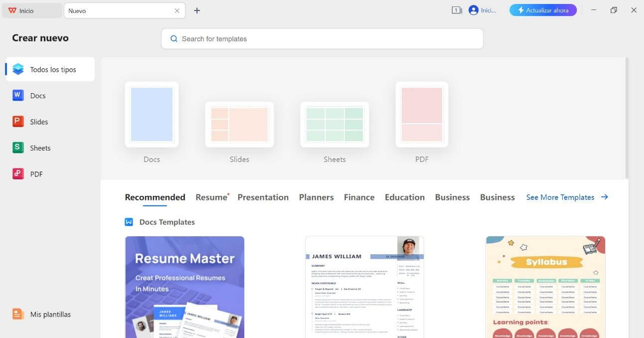Select the Docs icon in the sidebar
This screenshot has height=338, width=644.
pos(18,95)
